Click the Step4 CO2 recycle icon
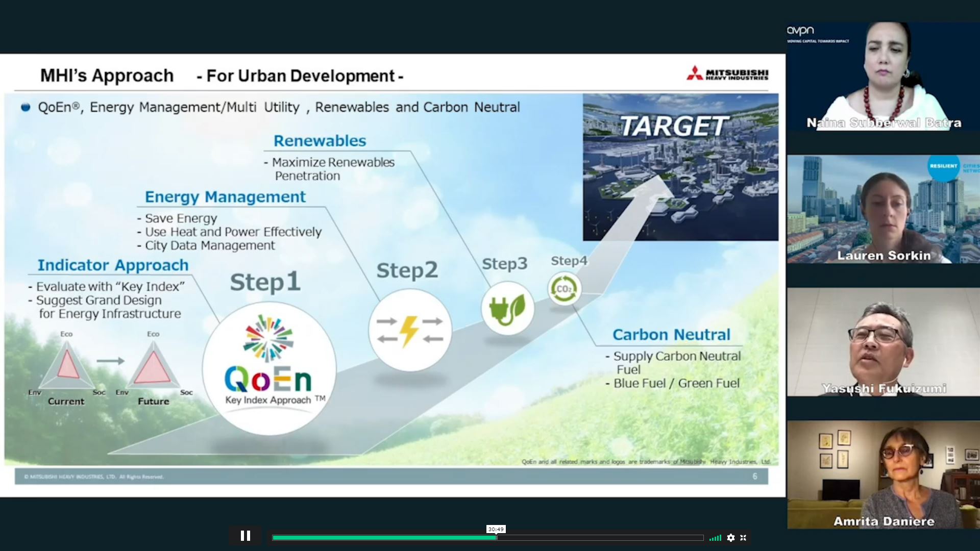Viewport: 980px width, 551px height. pos(564,289)
